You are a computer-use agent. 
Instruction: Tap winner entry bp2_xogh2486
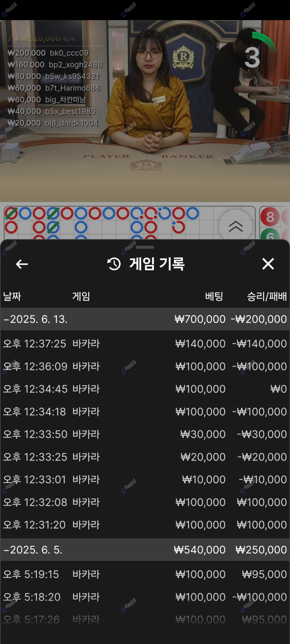click(55, 65)
